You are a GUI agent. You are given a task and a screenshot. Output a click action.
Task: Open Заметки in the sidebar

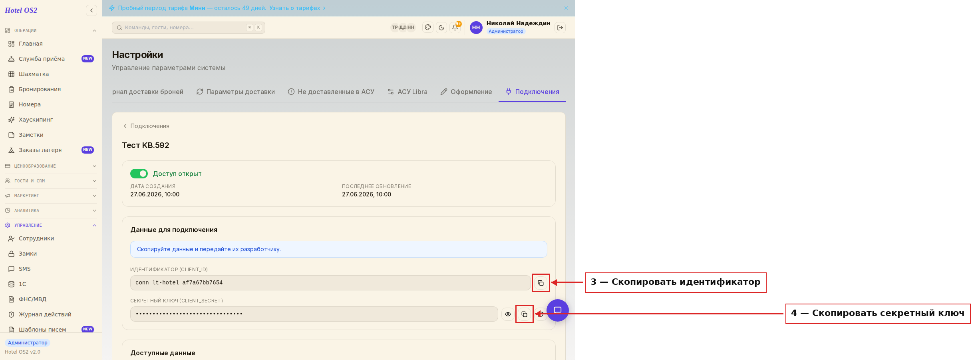pos(51,135)
